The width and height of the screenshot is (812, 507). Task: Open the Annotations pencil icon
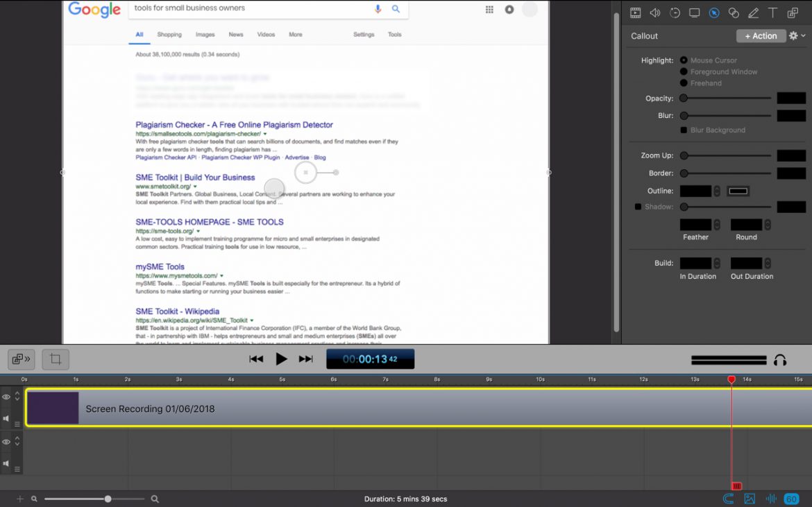click(x=753, y=13)
